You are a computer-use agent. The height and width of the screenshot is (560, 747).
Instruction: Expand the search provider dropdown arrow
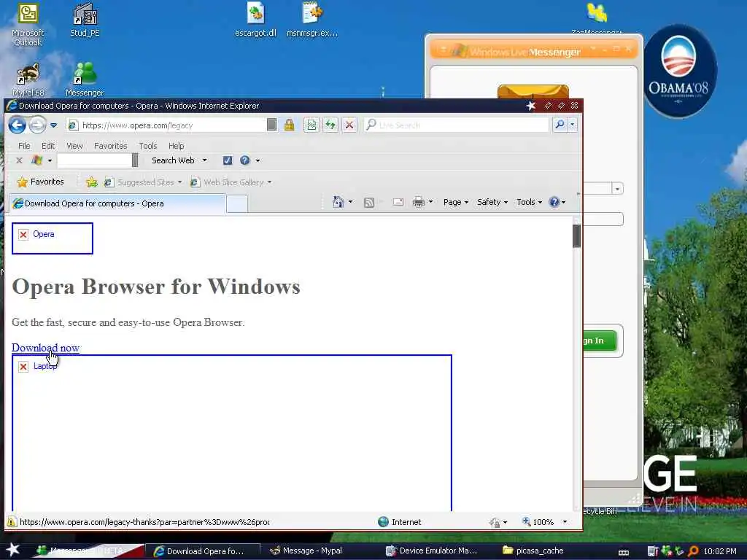[x=572, y=125]
